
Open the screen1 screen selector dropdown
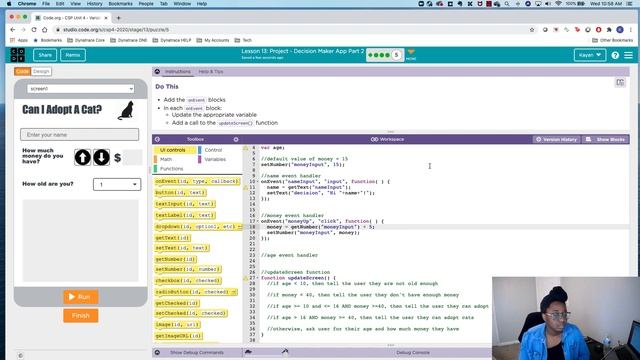tap(80, 89)
